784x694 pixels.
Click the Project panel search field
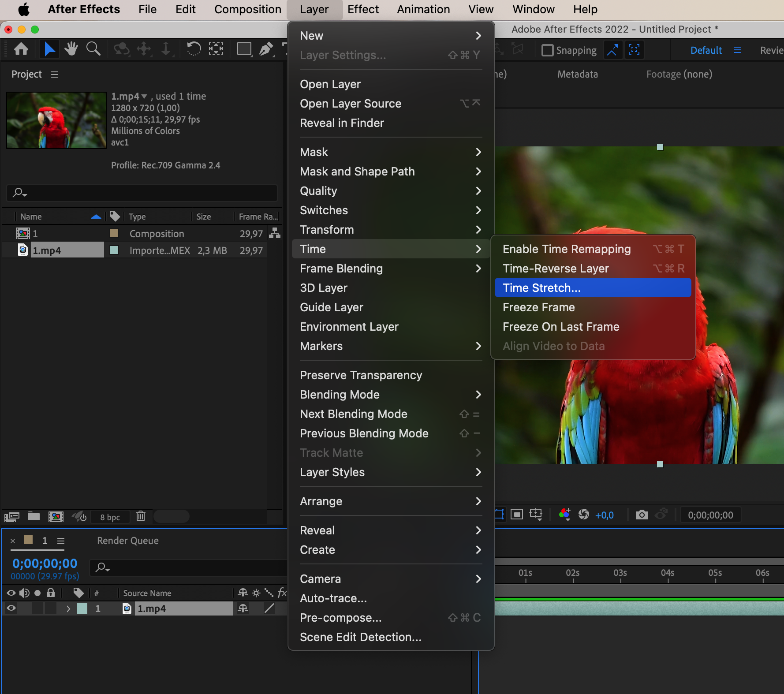(142, 193)
